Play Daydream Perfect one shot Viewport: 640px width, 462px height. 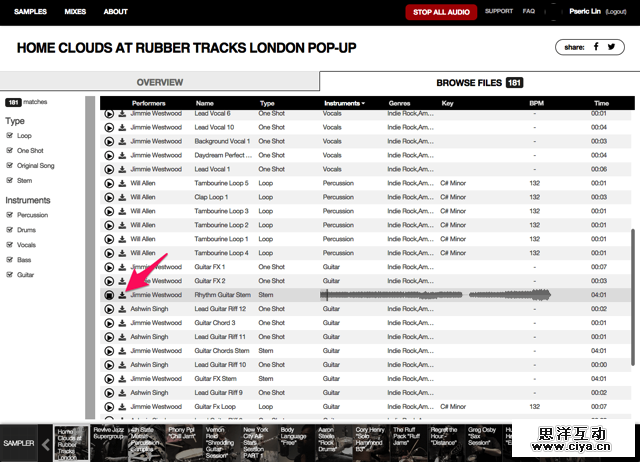pyautogui.click(x=109, y=155)
